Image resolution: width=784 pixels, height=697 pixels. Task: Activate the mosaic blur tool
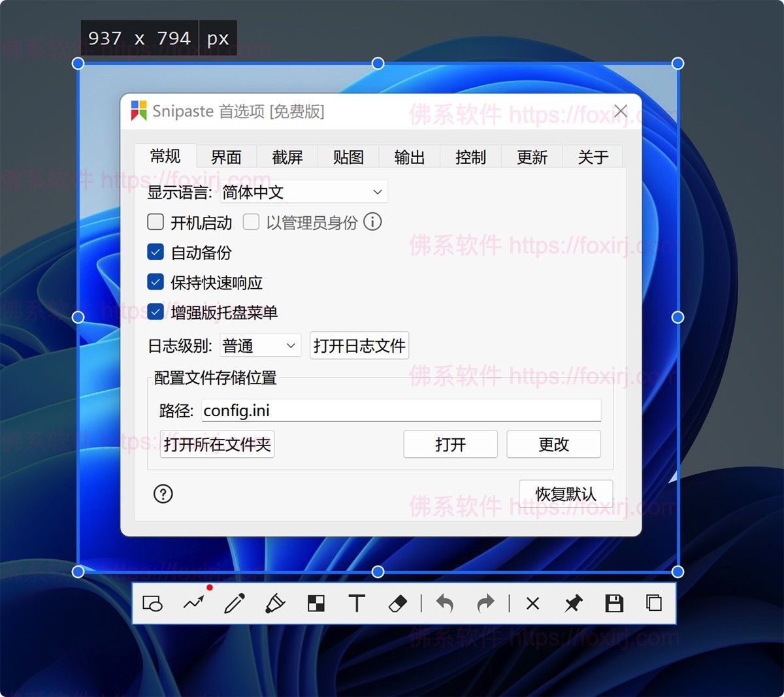[x=316, y=604]
